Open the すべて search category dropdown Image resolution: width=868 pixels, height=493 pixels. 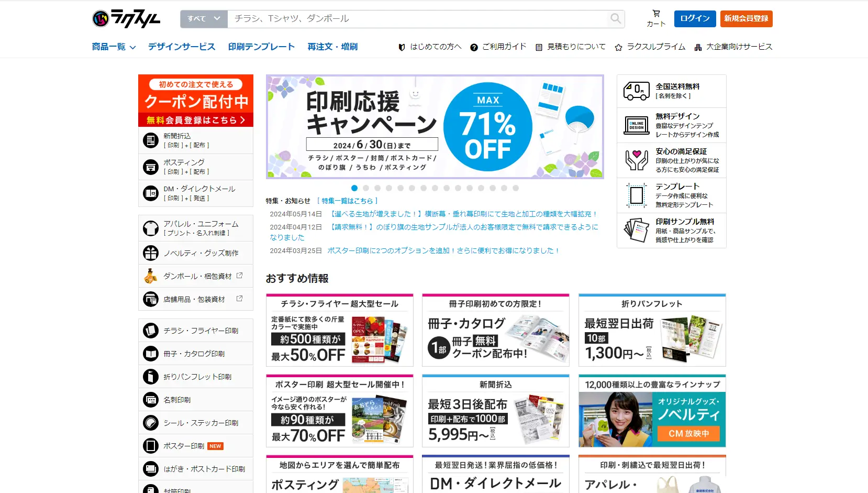pos(204,19)
